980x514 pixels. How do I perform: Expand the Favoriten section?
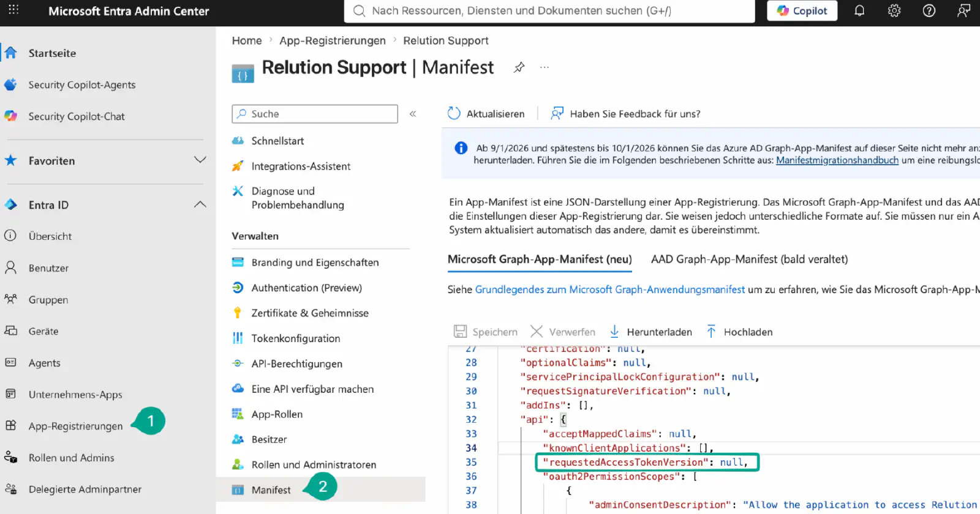[x=200, y=160]
